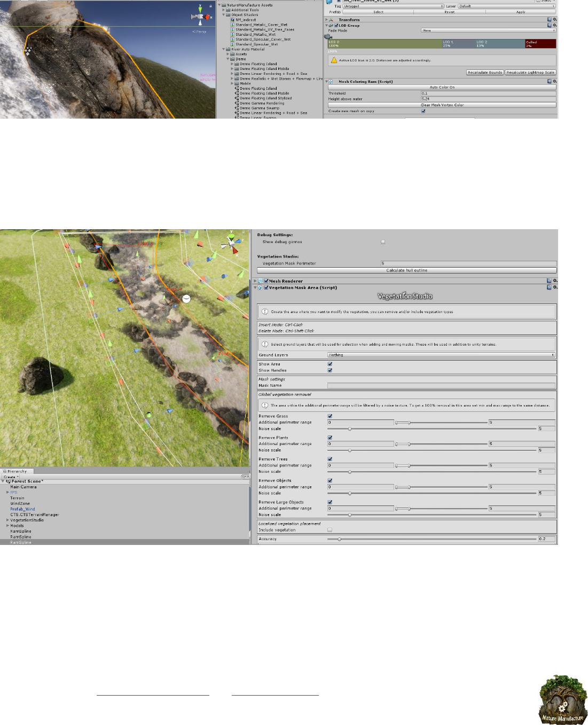Click the Mesh Coloring Ram script icon
The image size is (588, 725).
tap(332, 81)
